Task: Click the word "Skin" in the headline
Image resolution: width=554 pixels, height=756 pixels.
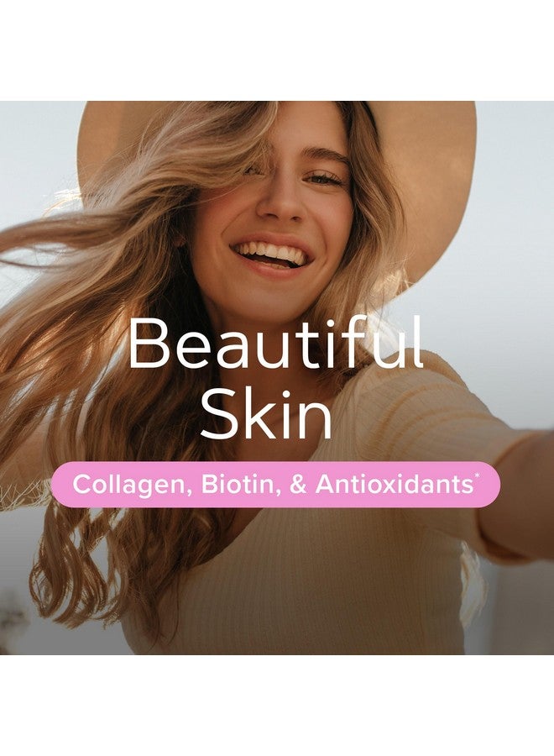Action: click(x=266, y=413)
